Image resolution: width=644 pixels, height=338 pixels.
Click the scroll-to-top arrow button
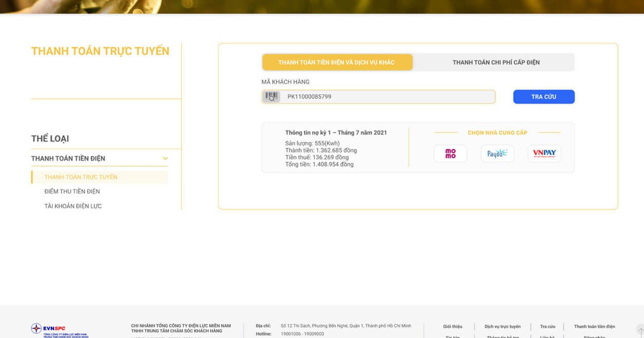pyautogui.click(x=639, y=329)
